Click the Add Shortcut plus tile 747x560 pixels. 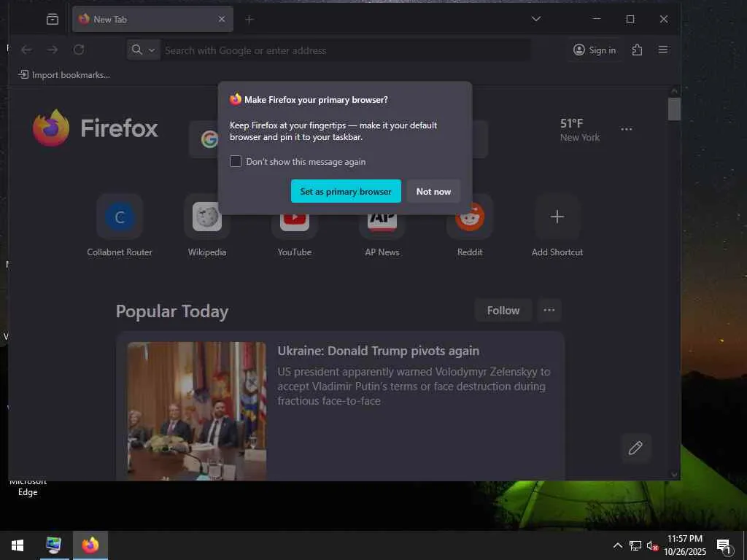[557, 226]
